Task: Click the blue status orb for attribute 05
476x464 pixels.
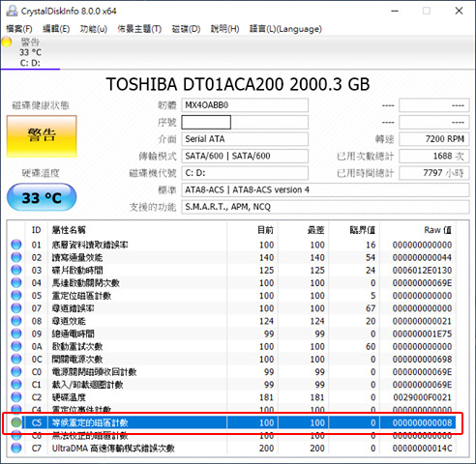Action: coord(15,296)
